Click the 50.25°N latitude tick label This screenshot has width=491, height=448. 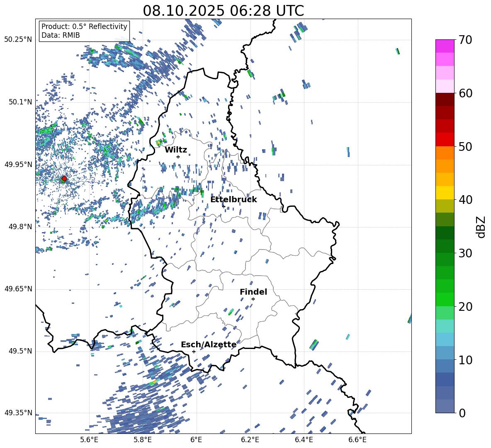click(x=18, y=40)
